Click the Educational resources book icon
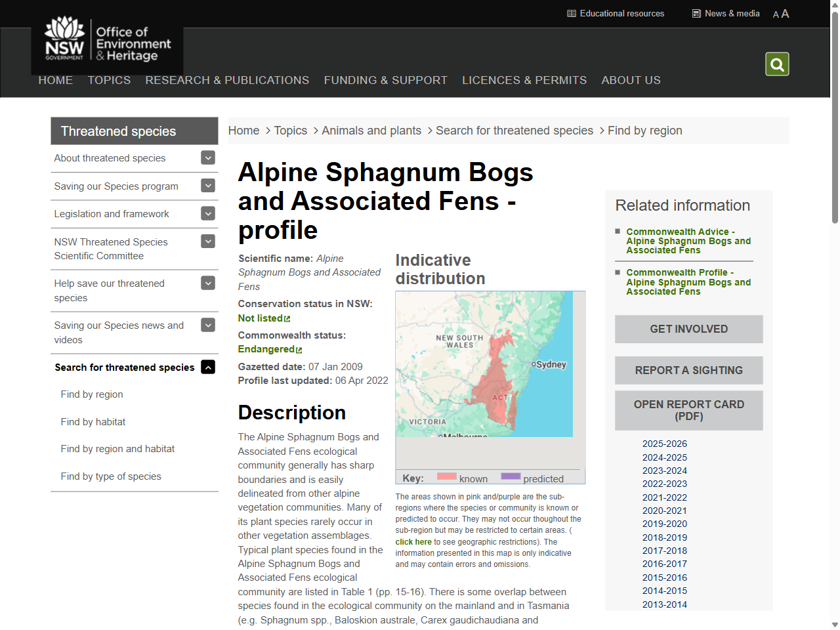 point(572,13)
